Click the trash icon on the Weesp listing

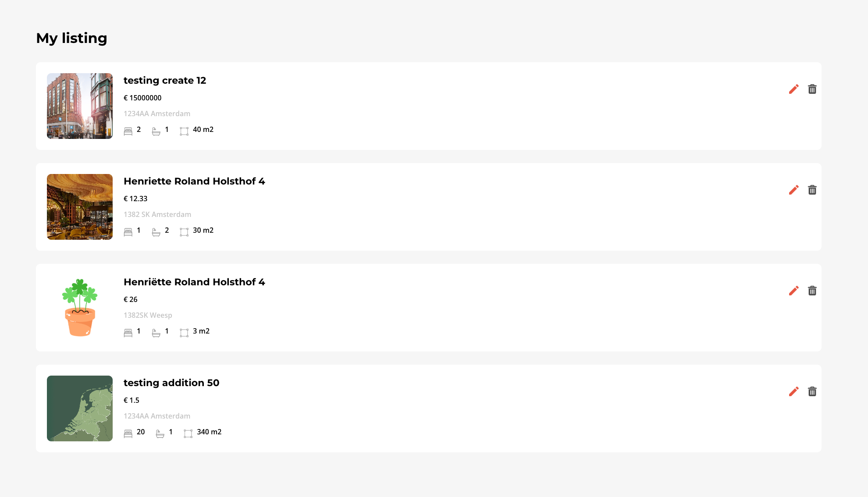812,291
